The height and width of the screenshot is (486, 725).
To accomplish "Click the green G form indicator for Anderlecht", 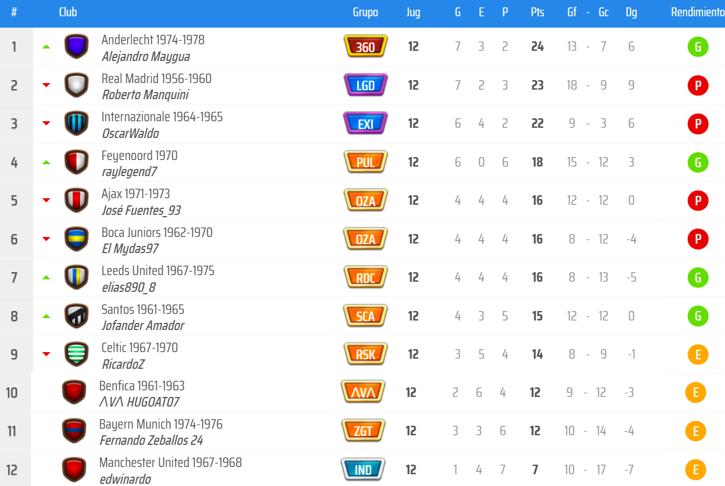I will [698, 47].
